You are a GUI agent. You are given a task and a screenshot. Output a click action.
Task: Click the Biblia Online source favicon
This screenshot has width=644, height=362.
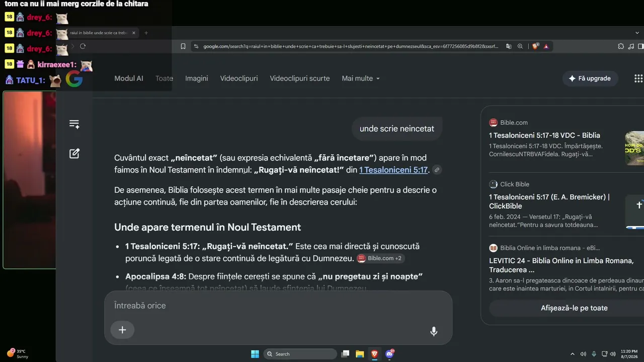click(493, 248)
